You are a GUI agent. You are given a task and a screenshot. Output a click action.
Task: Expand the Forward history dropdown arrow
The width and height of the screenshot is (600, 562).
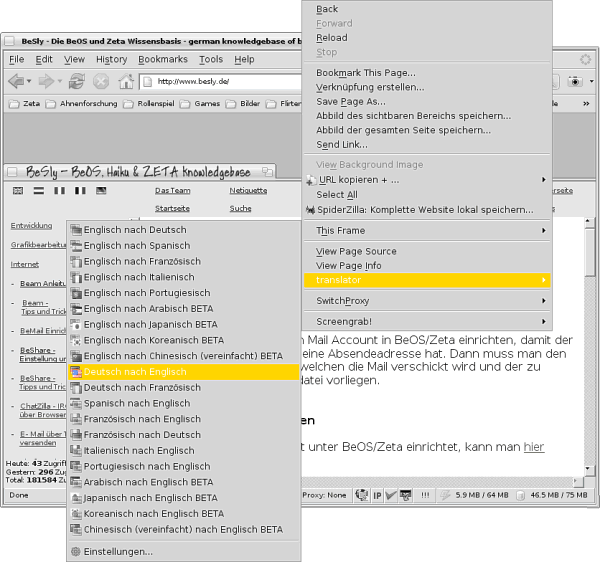coord(62,81)
